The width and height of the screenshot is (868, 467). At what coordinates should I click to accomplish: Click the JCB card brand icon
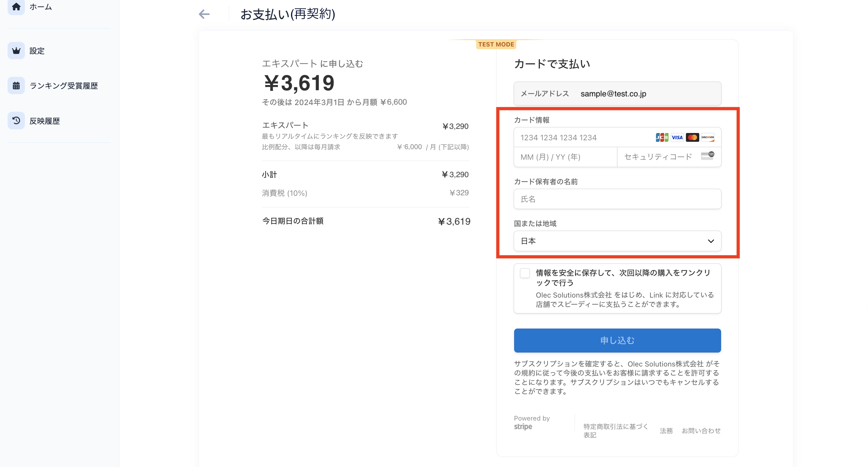[x=662, y=137]
